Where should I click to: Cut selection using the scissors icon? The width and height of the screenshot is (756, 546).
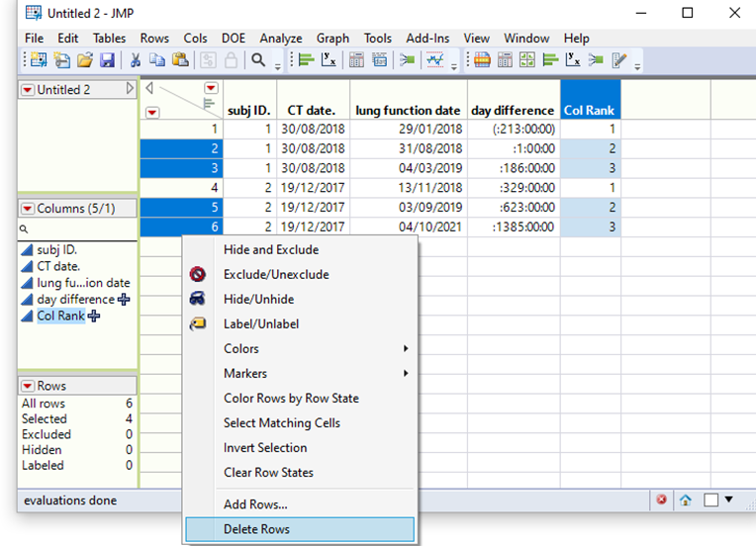click(x=135, y=60)
